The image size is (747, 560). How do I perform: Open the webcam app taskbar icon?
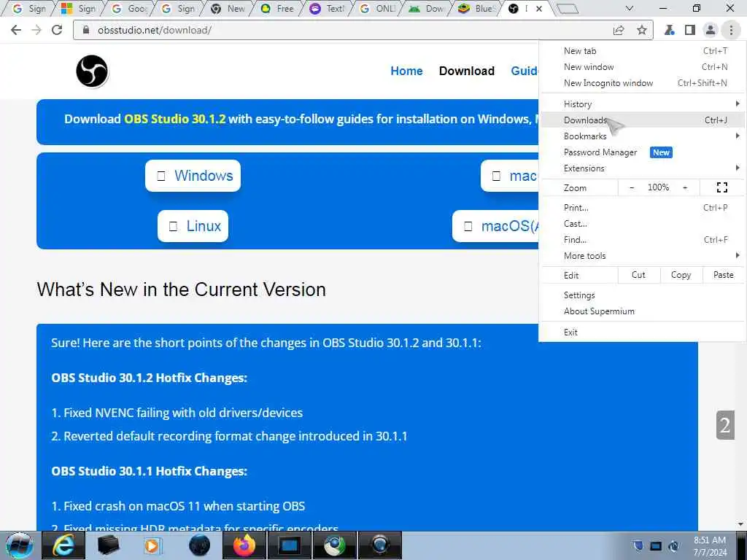coord(379,545)
